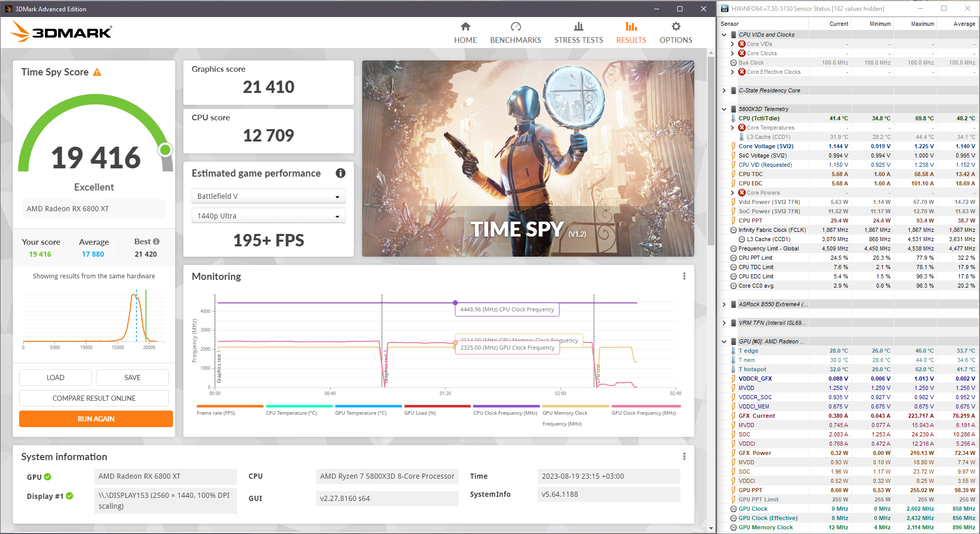Click COMPARE RESULT ONLINE button
This screenshot has width=980, height=534.
click(x=94, y=398)
